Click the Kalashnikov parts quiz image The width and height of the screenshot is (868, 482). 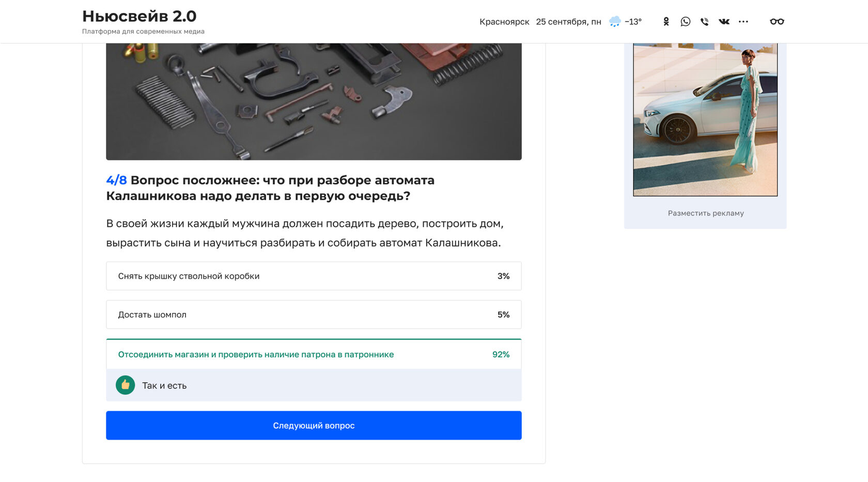coord(314,101)
